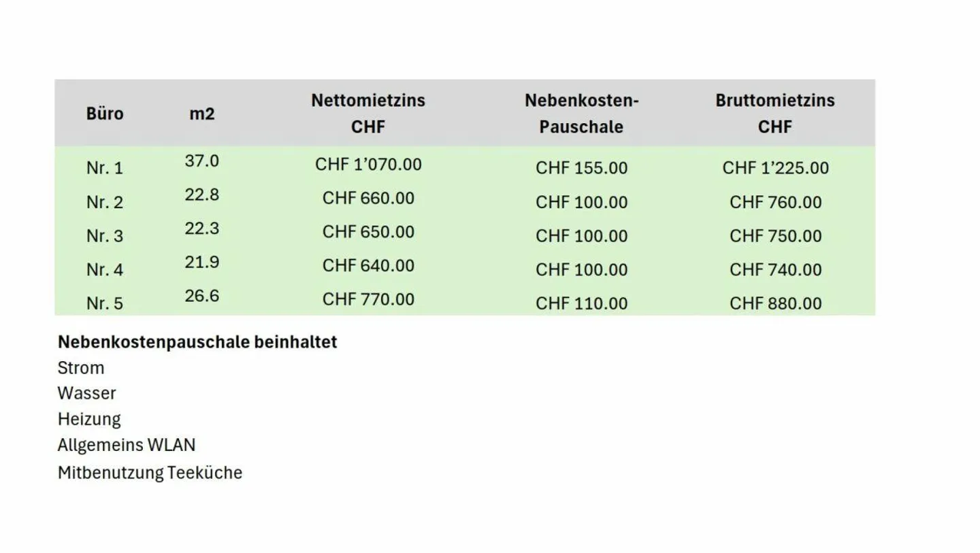
Task: Select the Nebenkosten-Pauschale header
Action: pos(581,113)
